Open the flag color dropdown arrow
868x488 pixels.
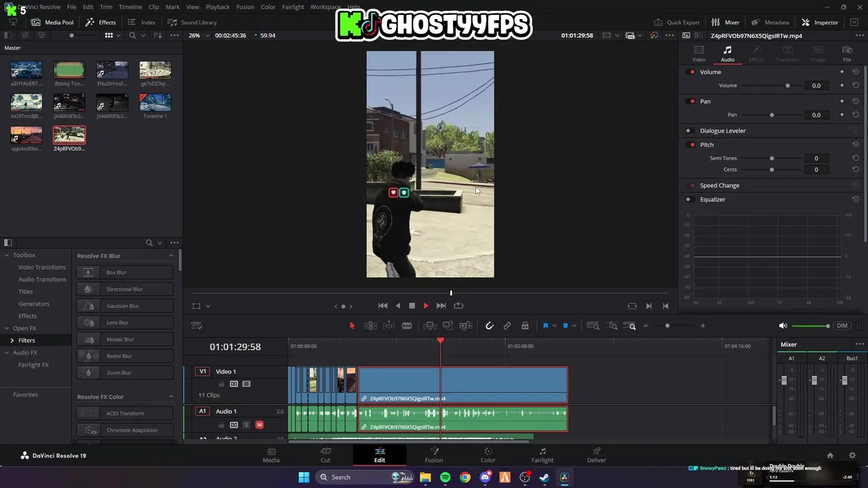pos(553,326)
